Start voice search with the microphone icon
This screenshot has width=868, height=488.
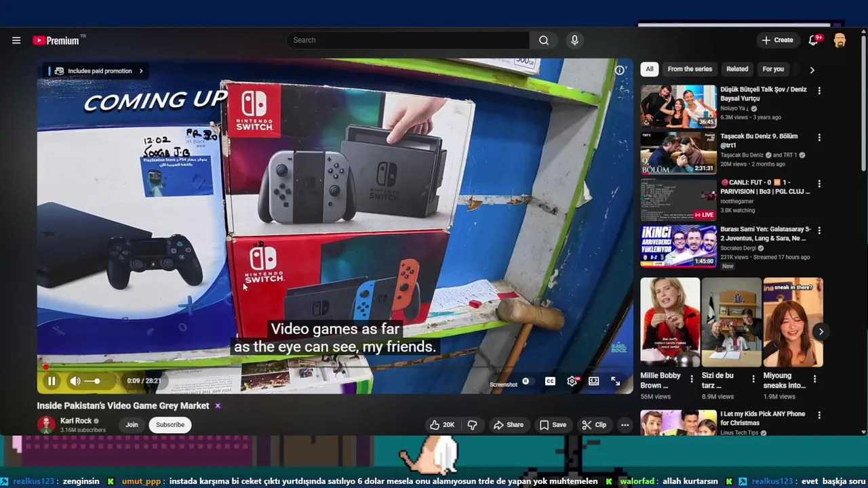click(574, 40)
